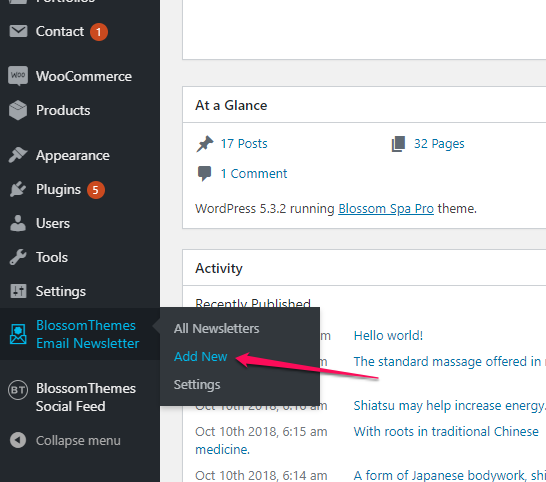546x482 pixels.
Task: Open the 32 Pages link
Action: pyautogui.click(x=439, y=143)
